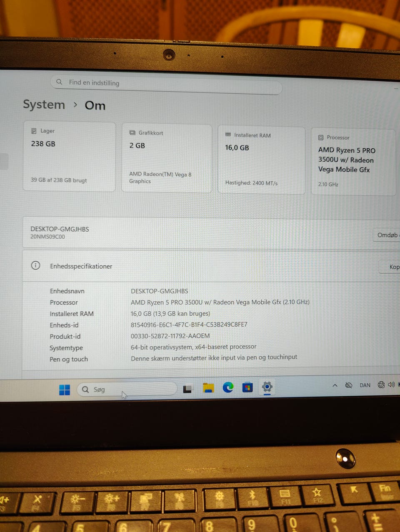Open File Explorer from the taskbar
Image resolution: width=400 pixels, height=532 pixels.
tap(208, 388)
